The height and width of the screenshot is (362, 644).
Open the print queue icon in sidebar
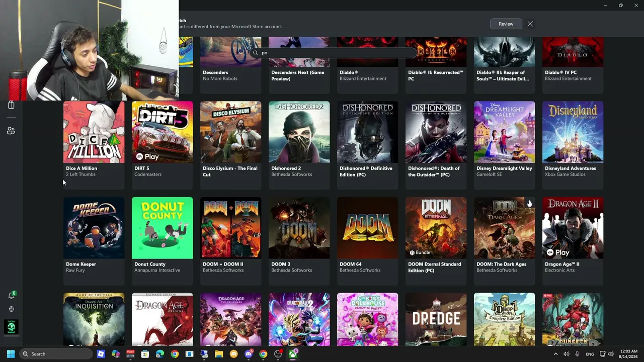[11, 309]
